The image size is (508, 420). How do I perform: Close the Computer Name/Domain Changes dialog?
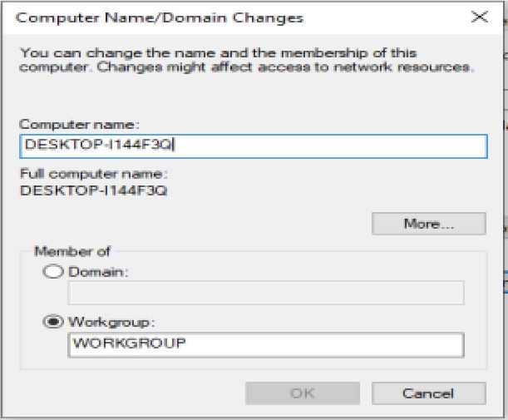[x=479, y=17]
